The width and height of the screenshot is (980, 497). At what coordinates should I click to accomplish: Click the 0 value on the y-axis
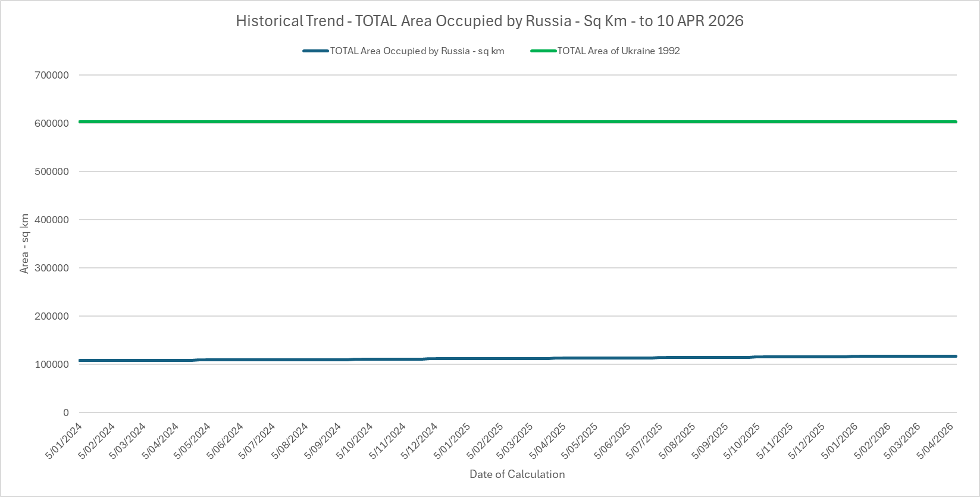(65, 412)
